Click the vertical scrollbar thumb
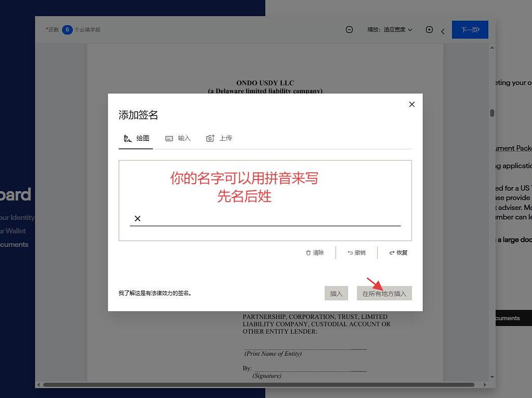The height and width of the screenshot is (398, 532). pyautogui.click(x=491, y=113)
